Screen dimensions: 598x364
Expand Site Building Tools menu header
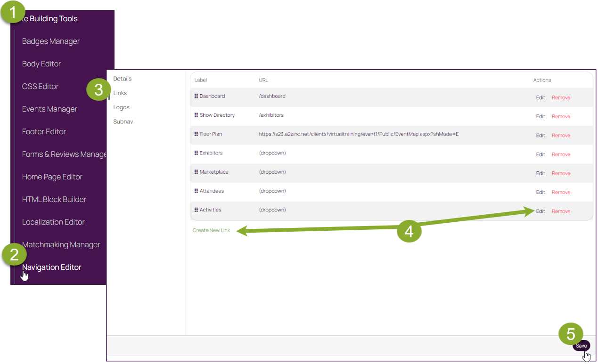point(49,18)
